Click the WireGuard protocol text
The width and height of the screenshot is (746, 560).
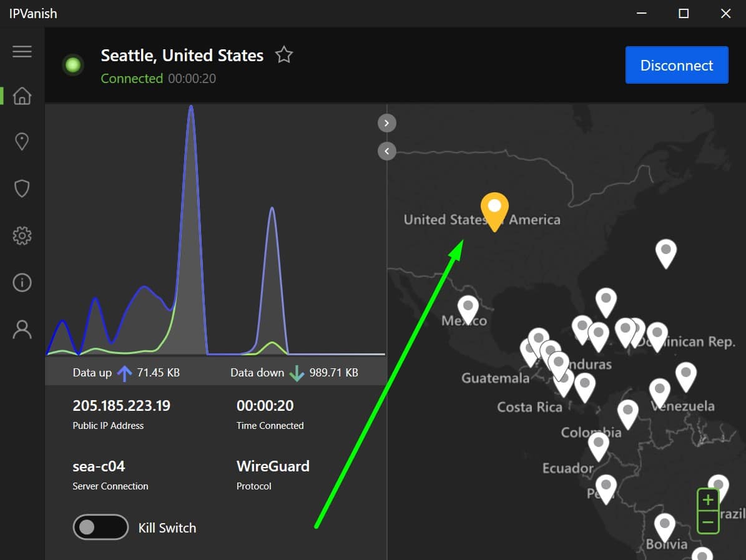pyautogui.click(x=273, y=466)
